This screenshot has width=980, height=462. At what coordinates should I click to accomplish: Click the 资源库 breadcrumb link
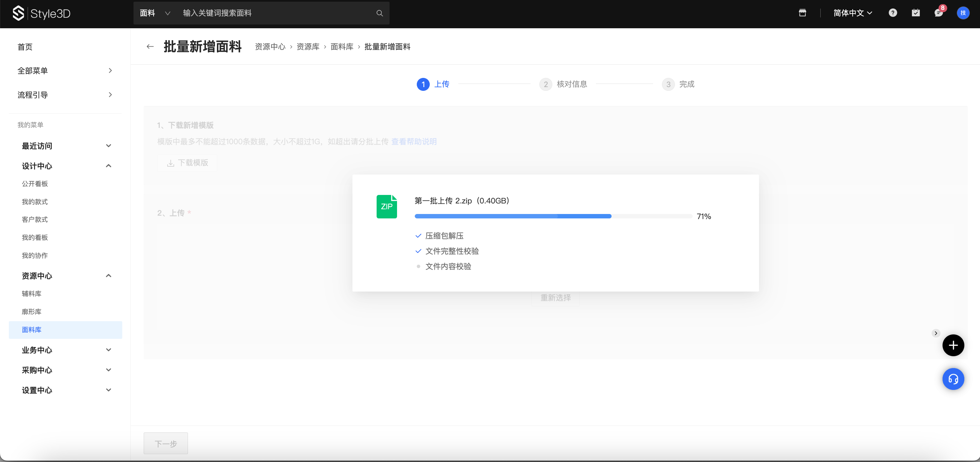click(x=307, y=47)
